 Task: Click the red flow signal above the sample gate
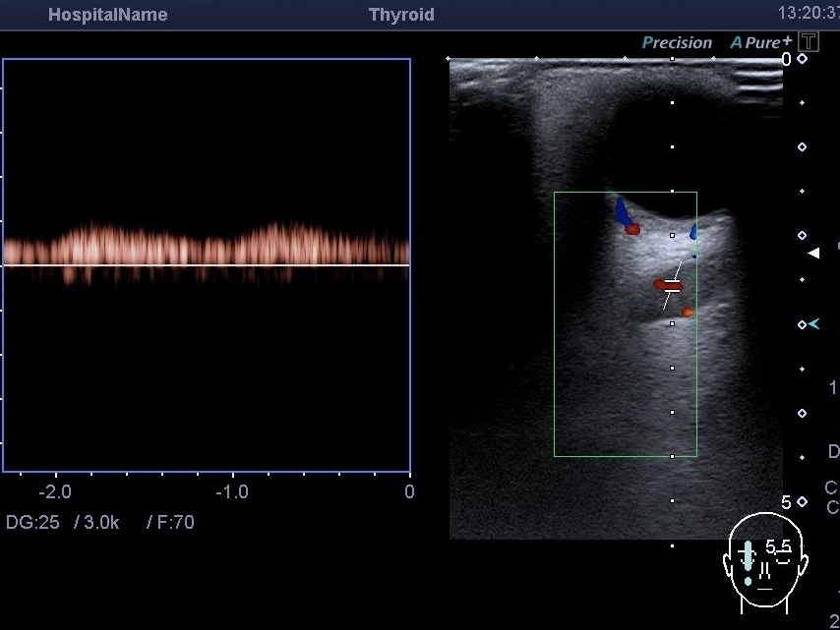click(x=632, y=229)
